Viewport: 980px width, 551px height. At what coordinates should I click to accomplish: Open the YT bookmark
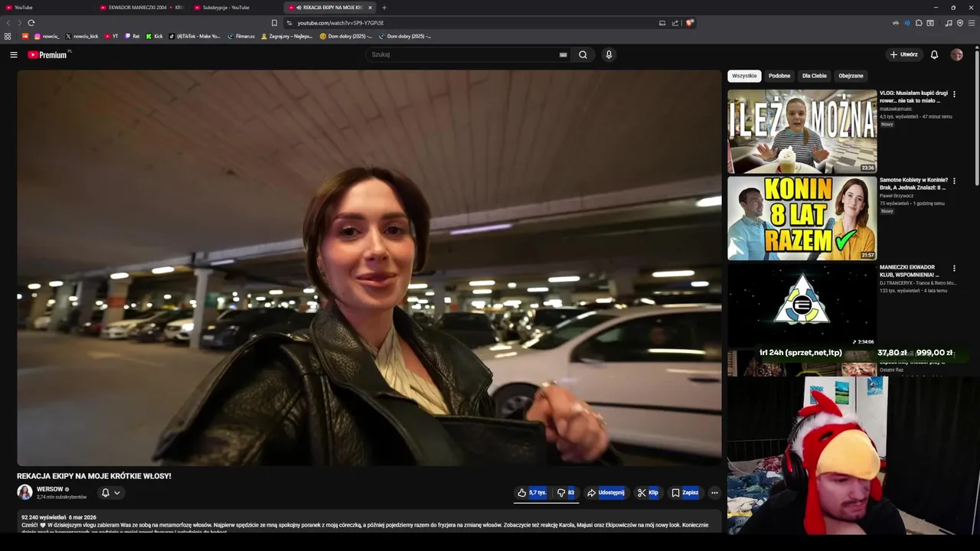[x=111, y=36]
